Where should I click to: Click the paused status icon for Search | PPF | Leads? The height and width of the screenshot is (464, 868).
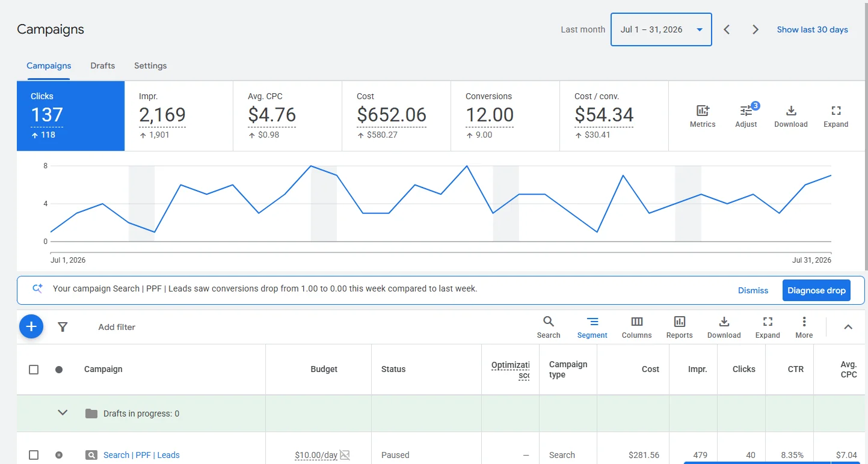59,455
